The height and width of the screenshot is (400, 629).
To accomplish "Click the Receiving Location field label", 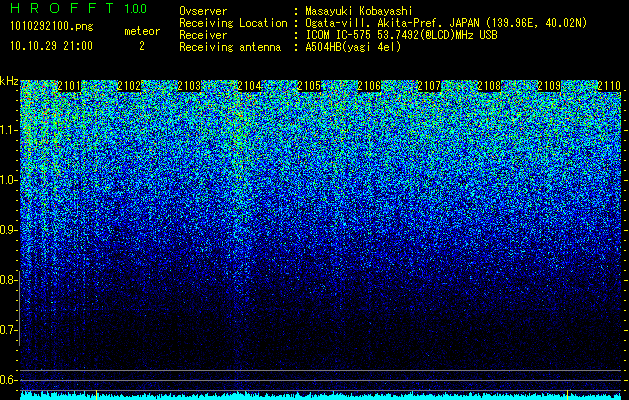I will pyautogui.click(x=233, y=23).
